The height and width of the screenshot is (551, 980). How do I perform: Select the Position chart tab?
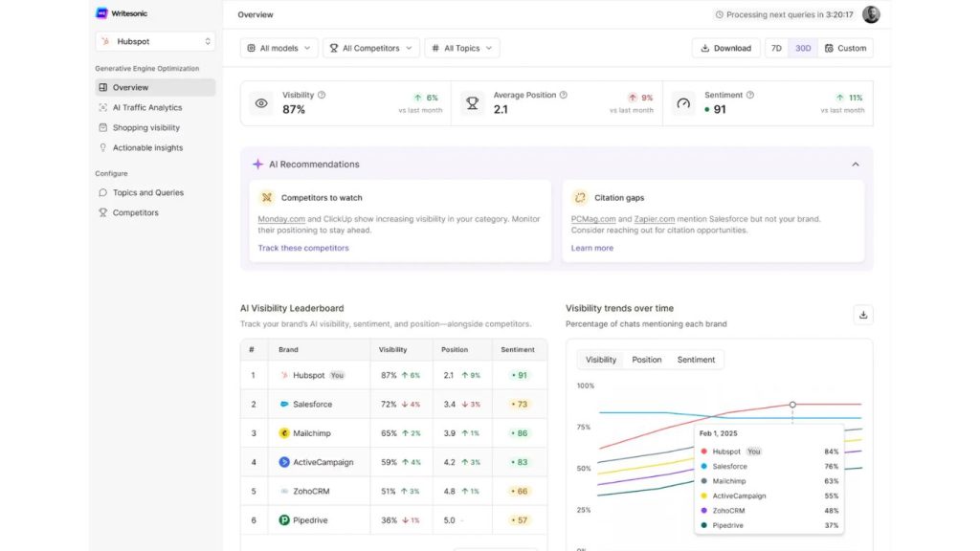pyautogui.click(x=646, y=360)
